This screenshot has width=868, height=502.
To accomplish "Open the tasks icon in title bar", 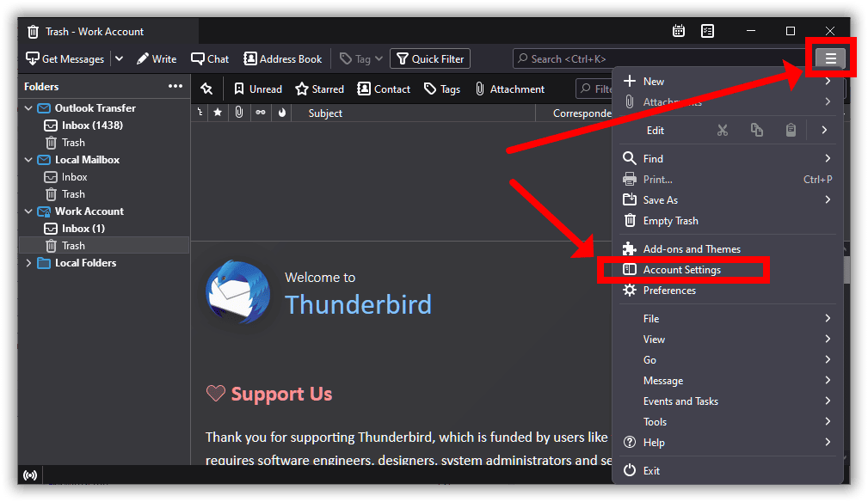I will [x=707, y=31].
